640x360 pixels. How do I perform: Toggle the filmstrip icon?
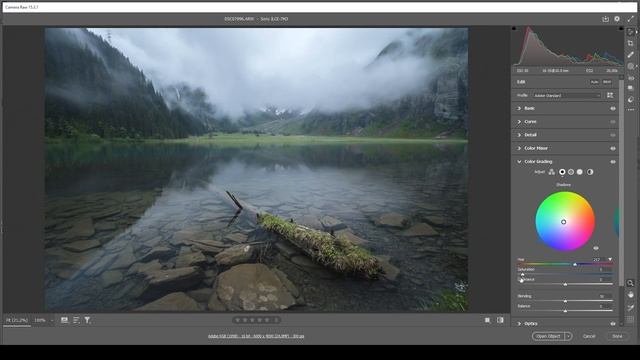(64, 320)
